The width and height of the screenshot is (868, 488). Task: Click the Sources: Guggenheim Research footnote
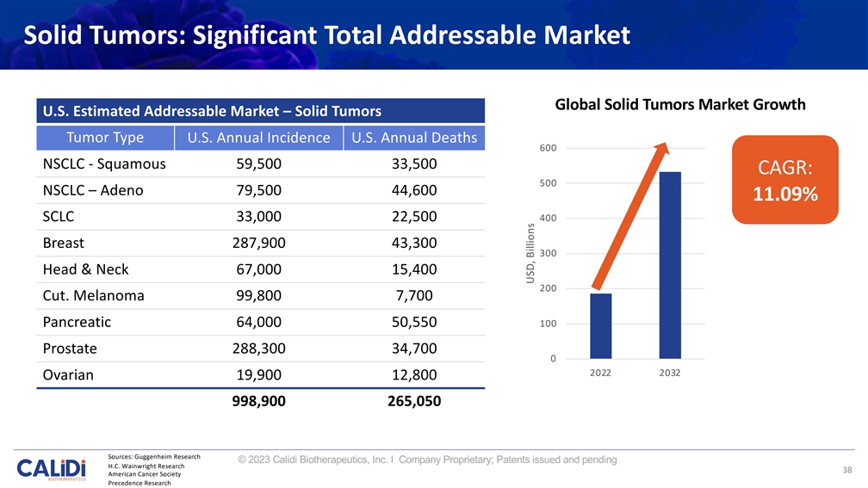[154, 456]
